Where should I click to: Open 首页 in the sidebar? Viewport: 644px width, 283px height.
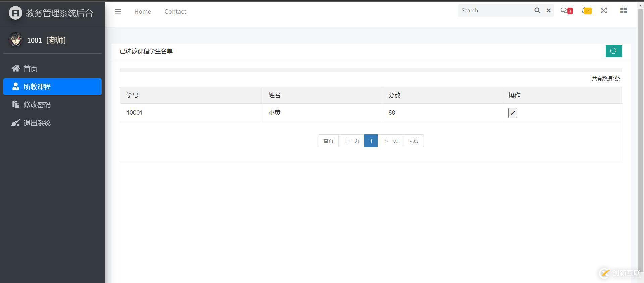(x=30, y=69)
